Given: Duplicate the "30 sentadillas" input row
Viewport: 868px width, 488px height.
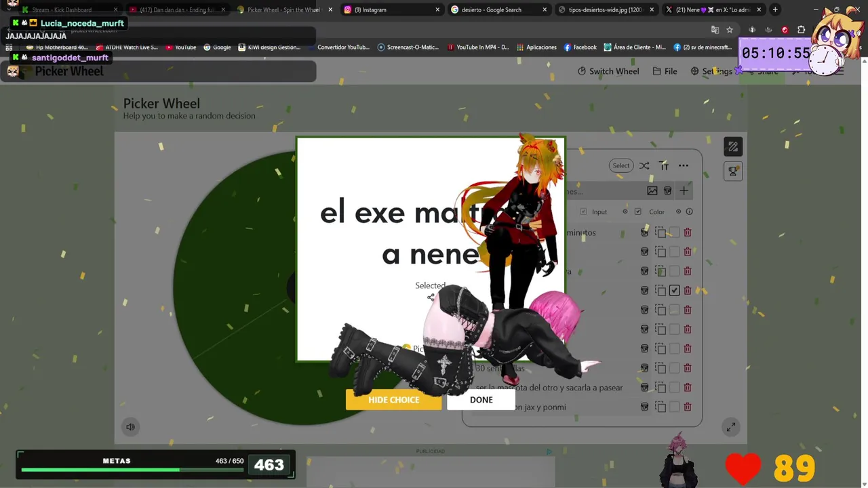Looking at the screenshot, I should click(660, 368).
